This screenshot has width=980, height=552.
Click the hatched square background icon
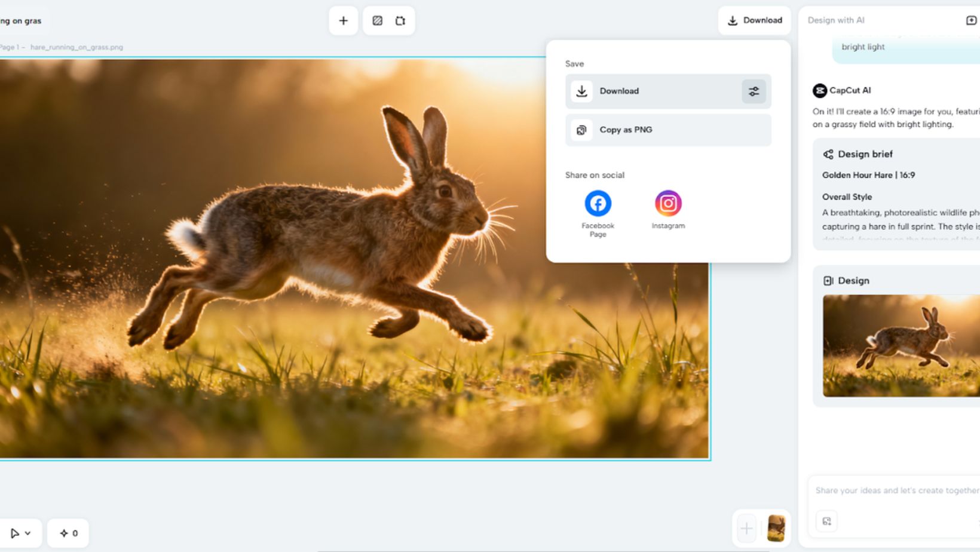377,21
